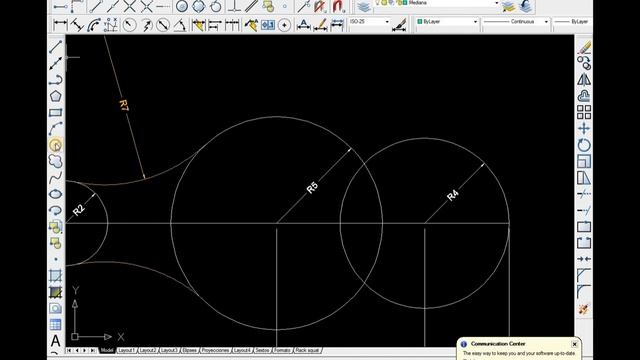Select the Revision Cloud tool
640x360 pixels.
point(56,161)
